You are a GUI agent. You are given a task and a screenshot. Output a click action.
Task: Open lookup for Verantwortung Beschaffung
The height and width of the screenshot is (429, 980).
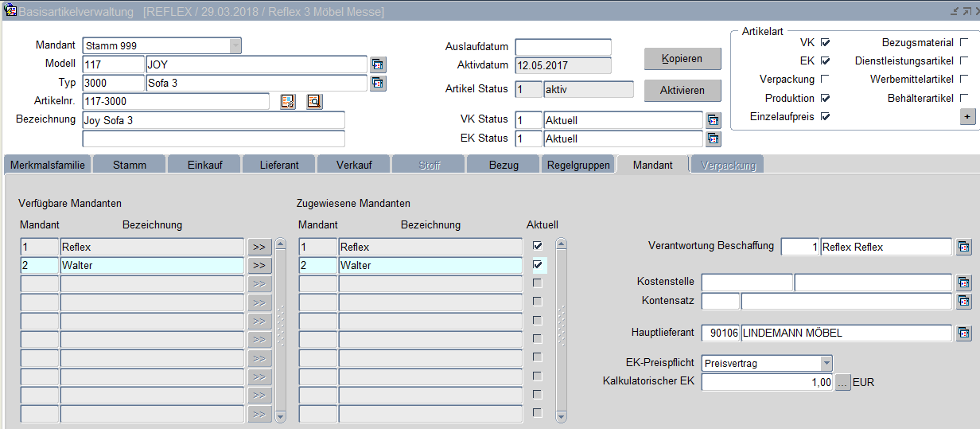tap(963, 247)
